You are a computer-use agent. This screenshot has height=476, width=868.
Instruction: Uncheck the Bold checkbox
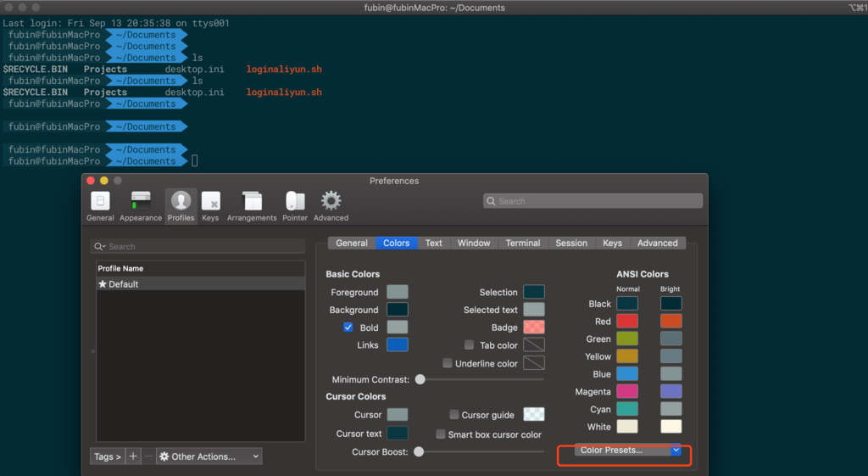348,328
